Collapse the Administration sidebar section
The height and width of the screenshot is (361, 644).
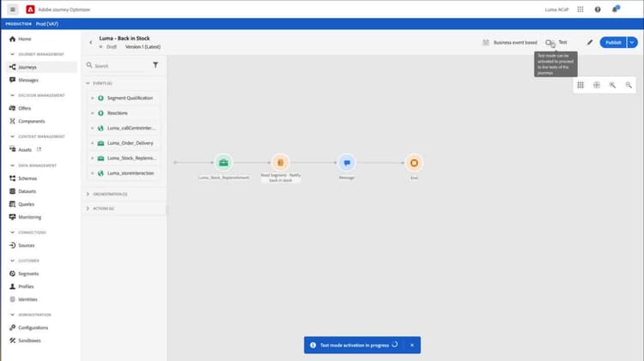pos(12,315)
